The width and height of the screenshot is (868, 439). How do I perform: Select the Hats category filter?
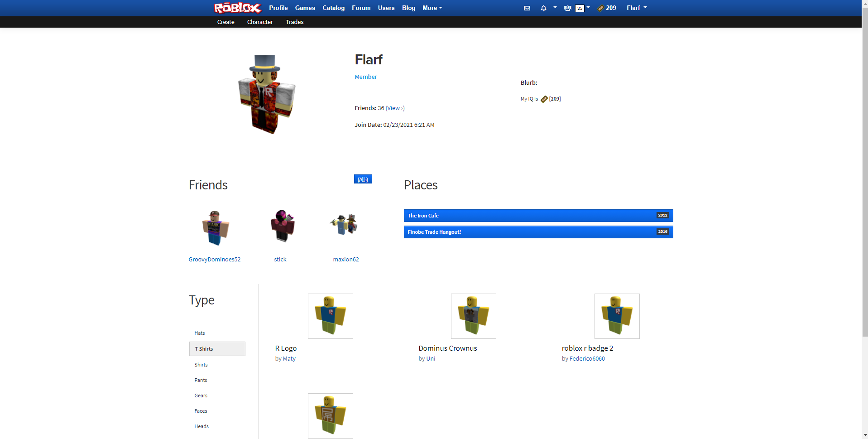click(199, 333)
